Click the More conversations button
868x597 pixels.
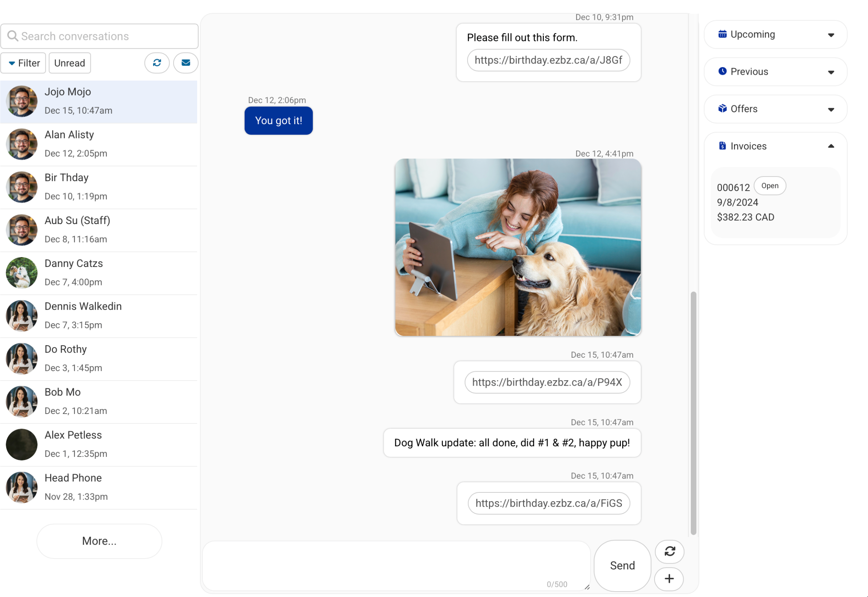click(x=99, y=541)
